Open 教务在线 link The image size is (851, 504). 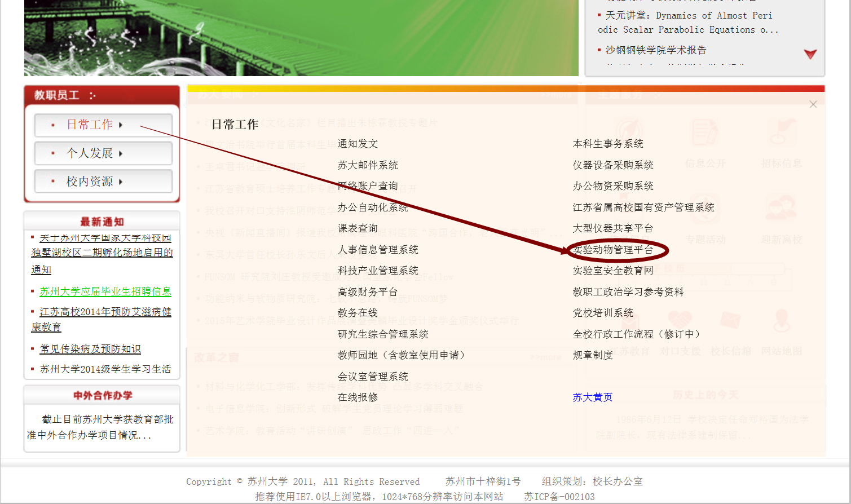(358, 313)
